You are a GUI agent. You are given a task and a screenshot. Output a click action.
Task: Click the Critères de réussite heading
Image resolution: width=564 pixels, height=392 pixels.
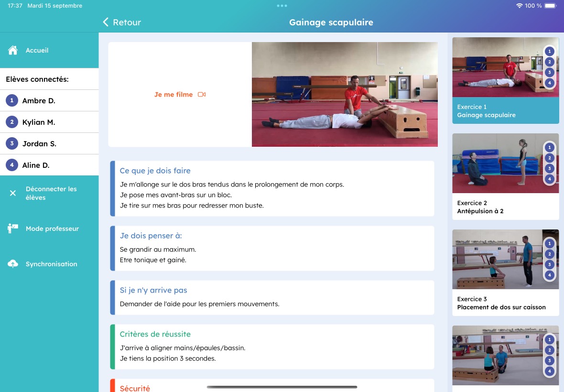[x=155, y=334]
